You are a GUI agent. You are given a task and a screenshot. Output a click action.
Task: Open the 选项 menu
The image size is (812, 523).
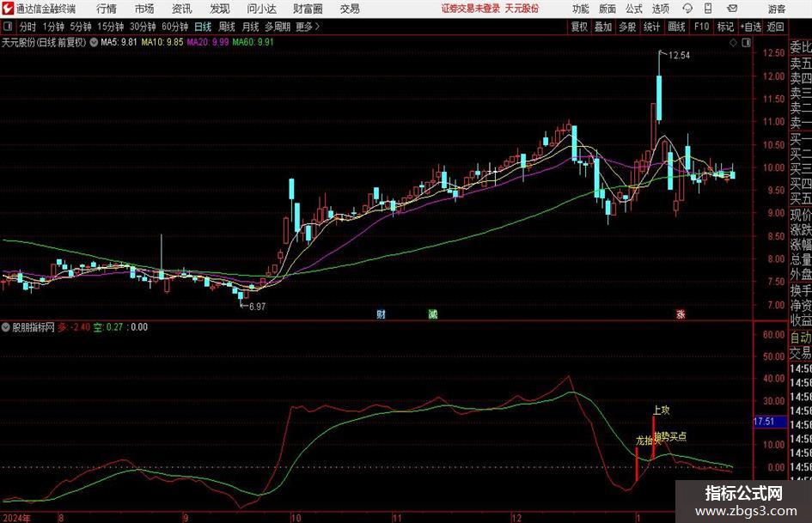(x=660, y=9)
